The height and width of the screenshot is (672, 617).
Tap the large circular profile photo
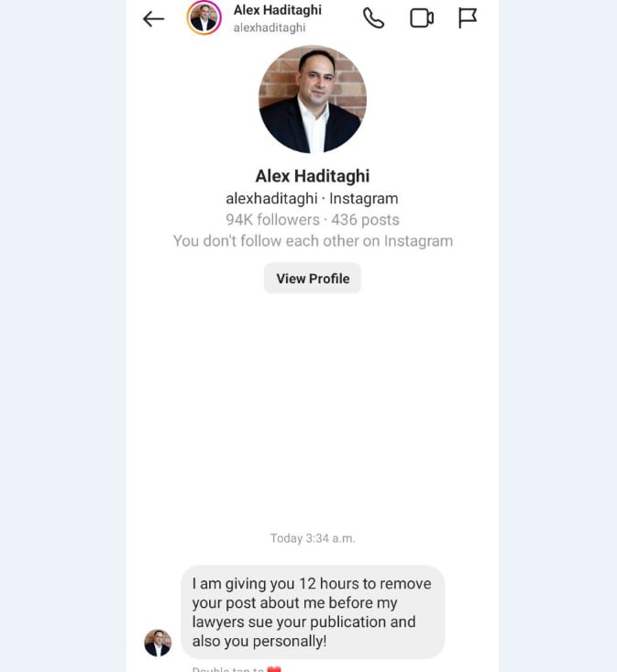(313, 99)
